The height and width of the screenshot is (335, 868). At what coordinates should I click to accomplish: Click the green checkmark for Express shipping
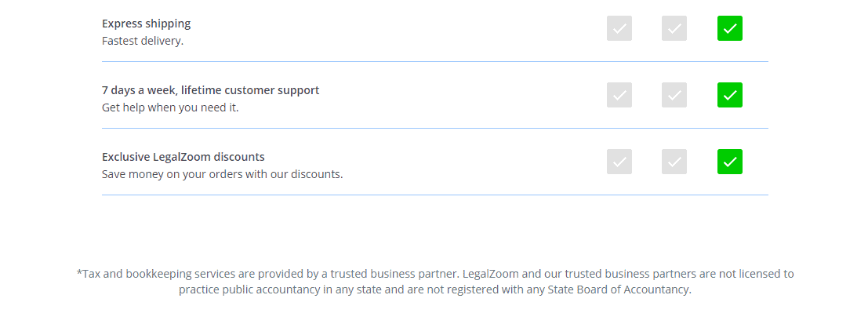(730, 28)
